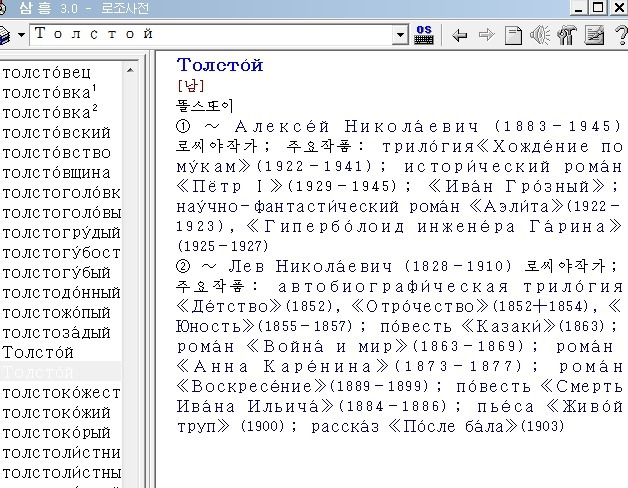Click the blank page document icon
Screen dimensions: 628x488
click(x=513, y=35)
